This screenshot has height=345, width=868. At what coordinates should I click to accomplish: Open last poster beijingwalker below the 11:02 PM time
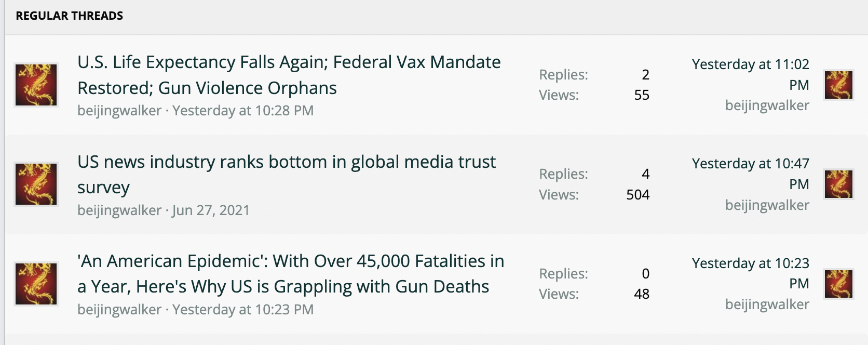click(x=767, y=105)
